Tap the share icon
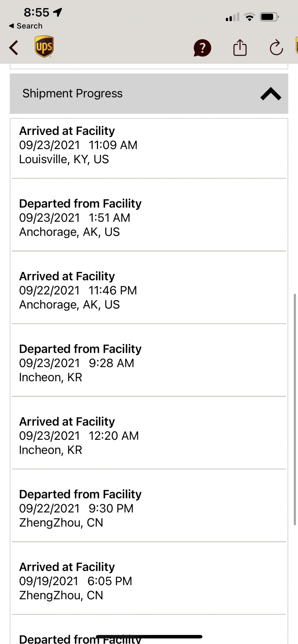Screen dimensions: 298x644 click(x=240, y=48)
